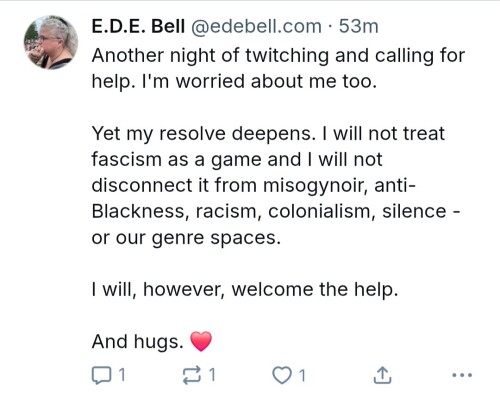Open E.D.E. Bell's profile avatar picture
The height and width of the screenshot is (403, 500).
tap(51, 42)
